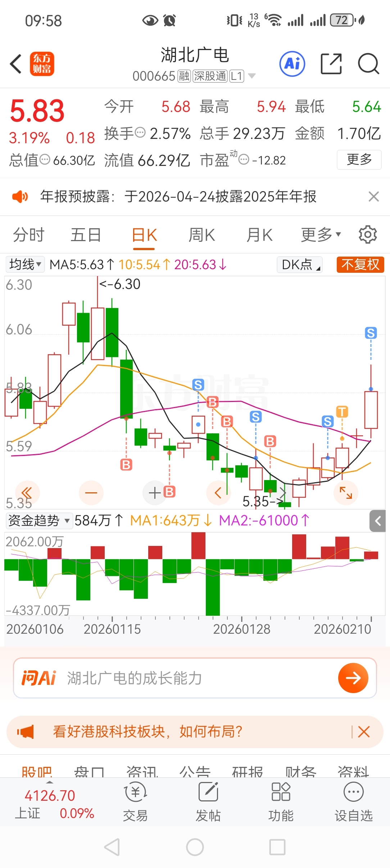The image size is (390, 868).
Task: Tap the 东方财富 app logo
Action: [42, 64]
